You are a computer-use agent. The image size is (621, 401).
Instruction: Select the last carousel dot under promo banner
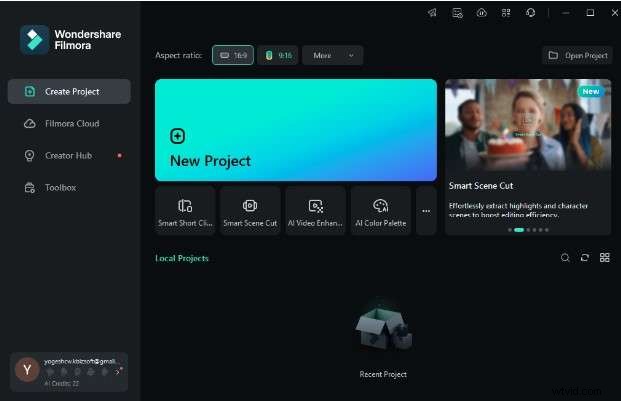[547, 230]
